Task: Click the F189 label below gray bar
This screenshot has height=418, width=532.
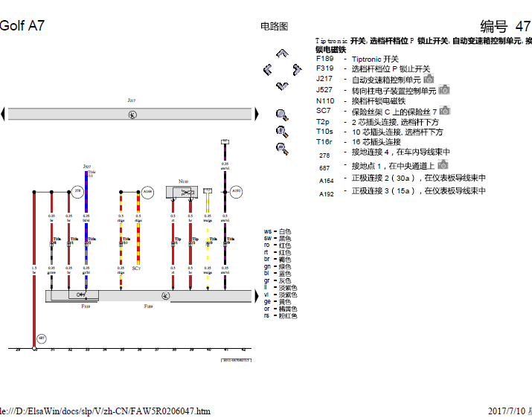Action: (x=148, y=306)
